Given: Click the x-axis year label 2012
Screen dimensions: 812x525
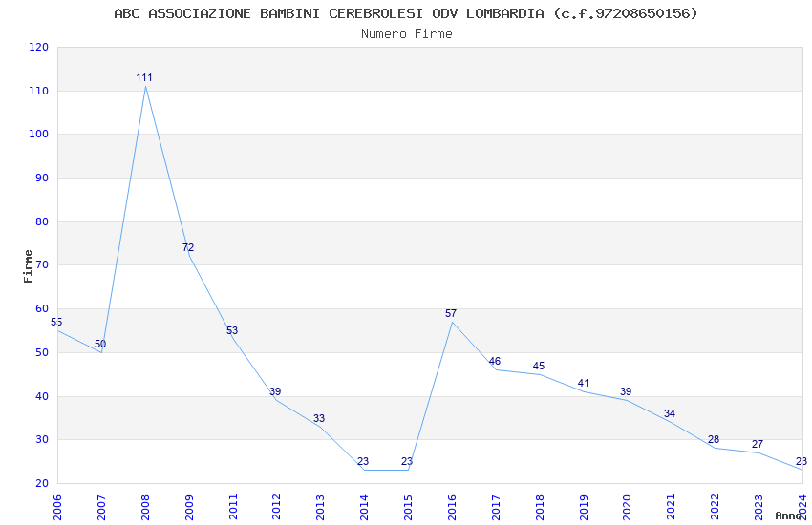Looking at the screenshot, I should point(276,508).
